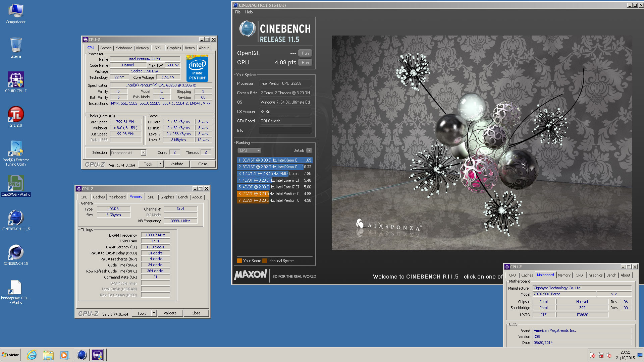Screen dimensions: 644x362
Task: Open the Help menu in Cinebench
Action: tap(249, 12)
